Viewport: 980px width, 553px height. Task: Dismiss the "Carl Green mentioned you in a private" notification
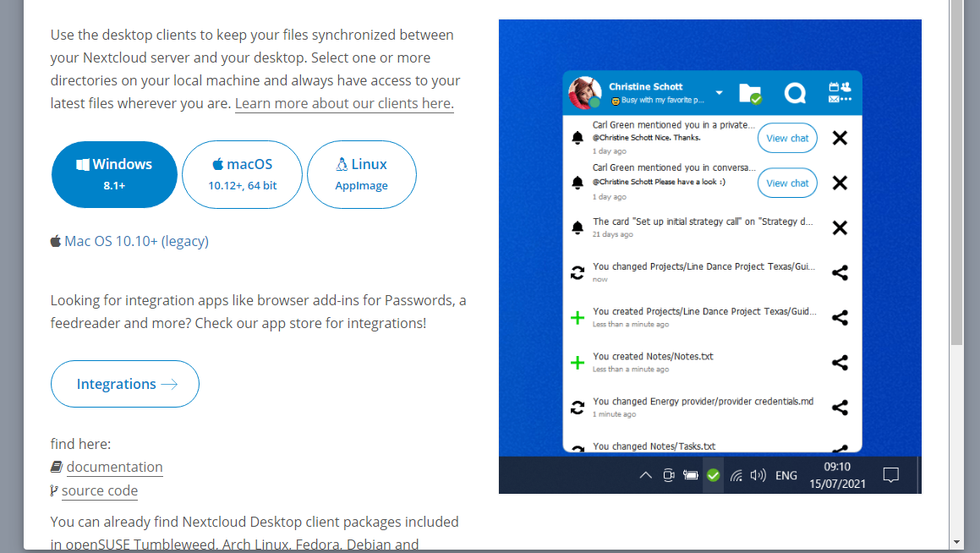[x=840, y=138]
